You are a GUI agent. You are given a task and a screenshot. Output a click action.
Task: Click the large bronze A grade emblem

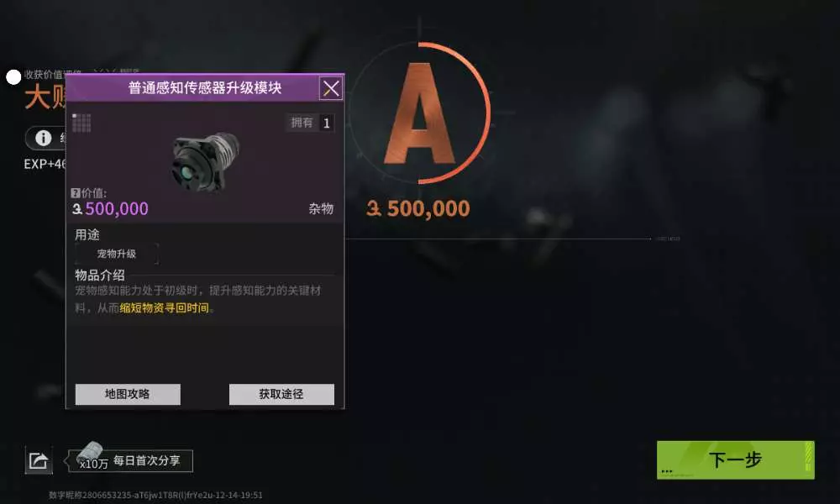419,113
